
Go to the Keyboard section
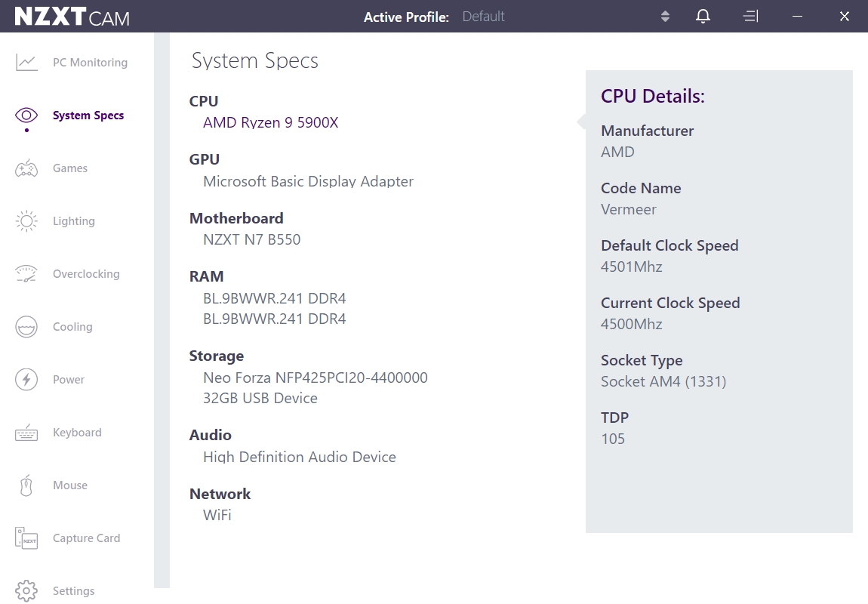click(x=77, y=433)
